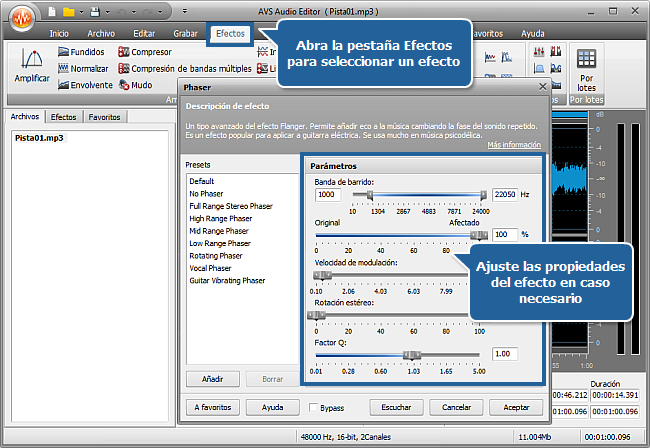650x448 pixels.
Task: Switch to the Archivo ribbon tab
Action: pyautogui.click(x=101, y=34)
